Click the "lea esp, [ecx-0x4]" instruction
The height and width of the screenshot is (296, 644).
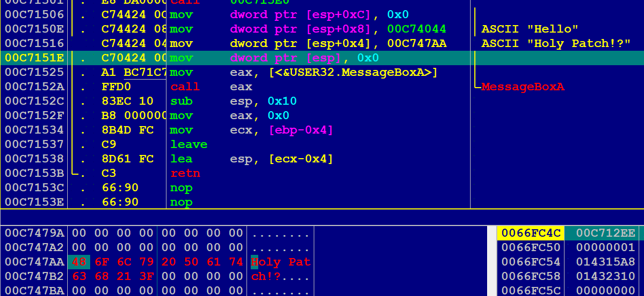pos(251,159)
